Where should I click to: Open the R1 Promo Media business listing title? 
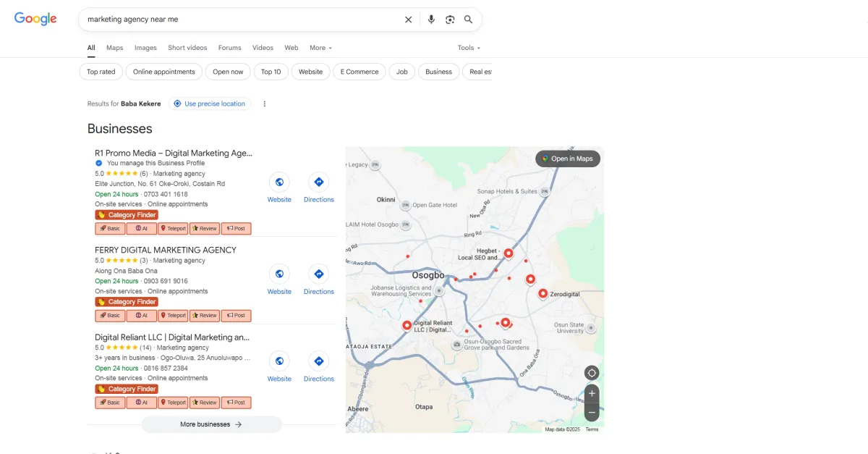[x=174, y=153]
